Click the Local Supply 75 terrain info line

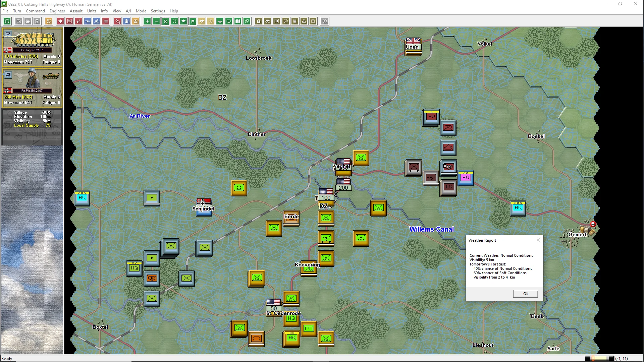click(32, 125)
